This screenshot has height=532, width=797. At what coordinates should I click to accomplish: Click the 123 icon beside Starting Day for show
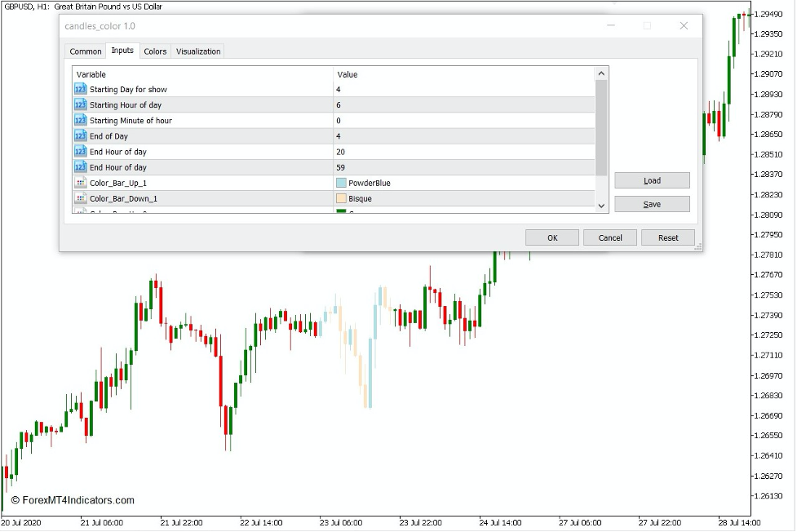pyautogui.click(x=80, y=89)
